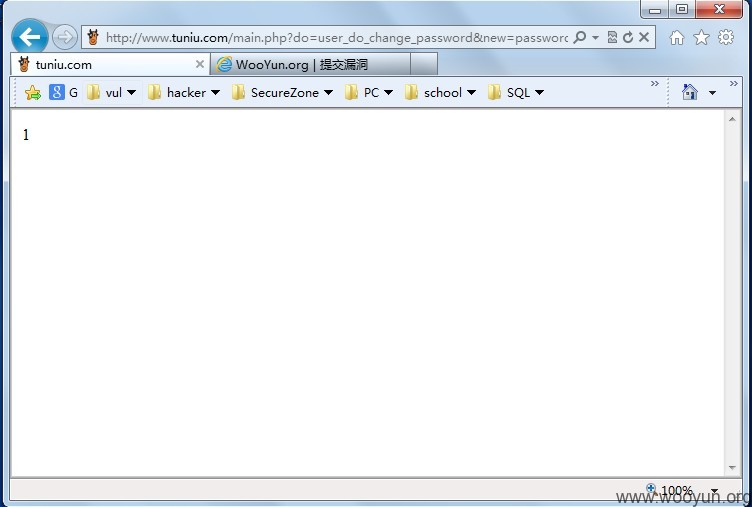Expand the SQL favorites folder
This screenshot has width=752, height=507.
(516, 92)
